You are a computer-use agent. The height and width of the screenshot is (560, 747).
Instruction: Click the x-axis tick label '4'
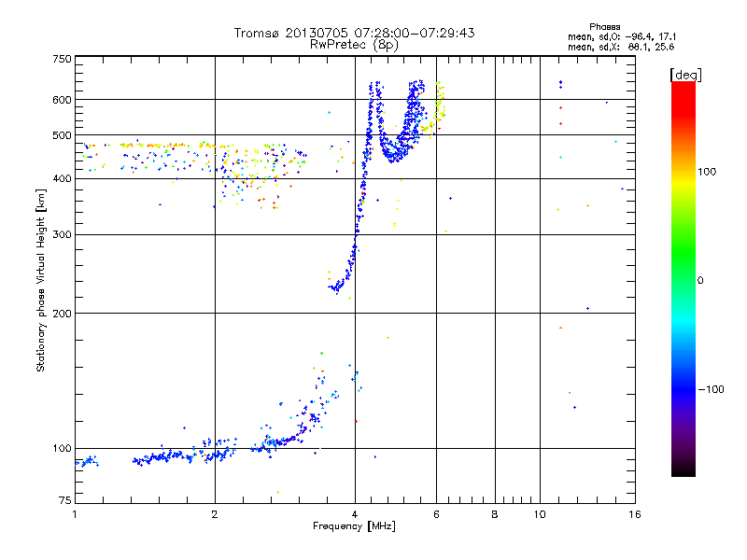pyautogui.click(x=355, y=514)
